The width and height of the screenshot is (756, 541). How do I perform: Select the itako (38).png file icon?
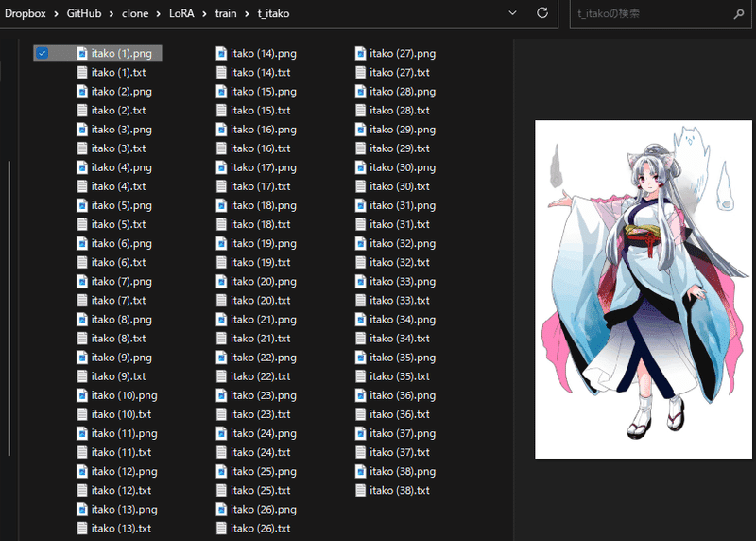pos(361,471)
